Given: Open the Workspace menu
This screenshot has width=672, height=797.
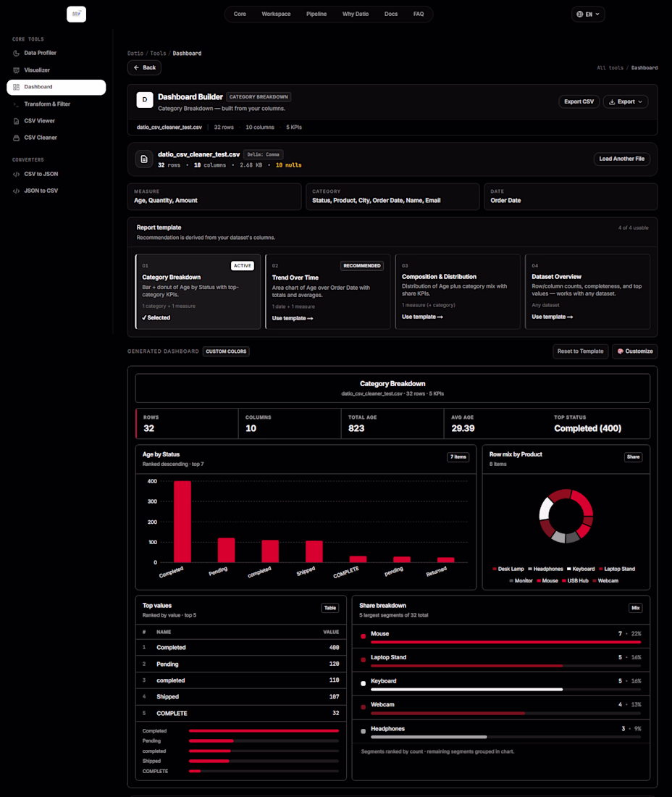Looking at the screenshot, I should [x=277, y=14].
